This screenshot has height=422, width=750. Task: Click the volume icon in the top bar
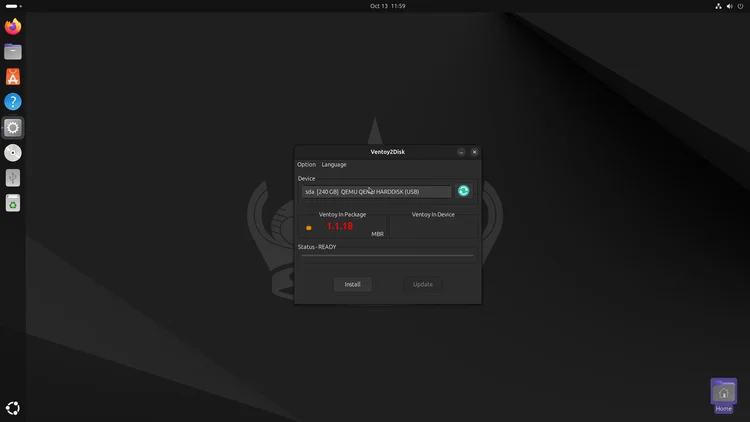tap(729, 6)
